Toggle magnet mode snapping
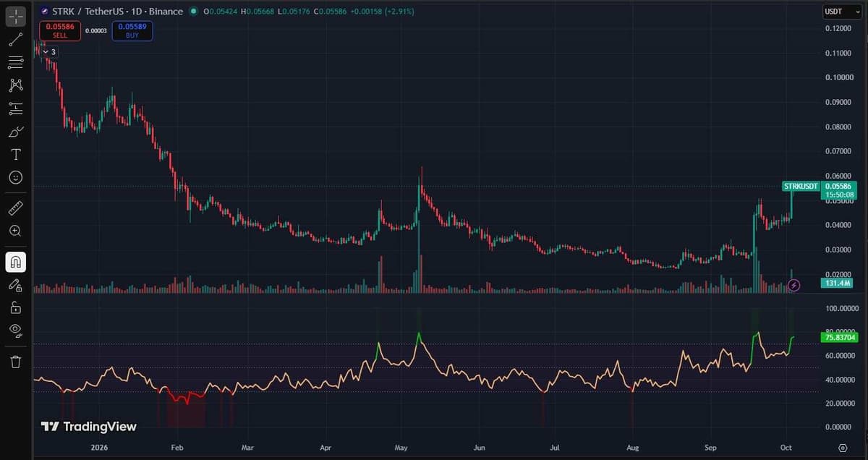Image resolution: width=868 pixels, height=460 pixels. 16,262
